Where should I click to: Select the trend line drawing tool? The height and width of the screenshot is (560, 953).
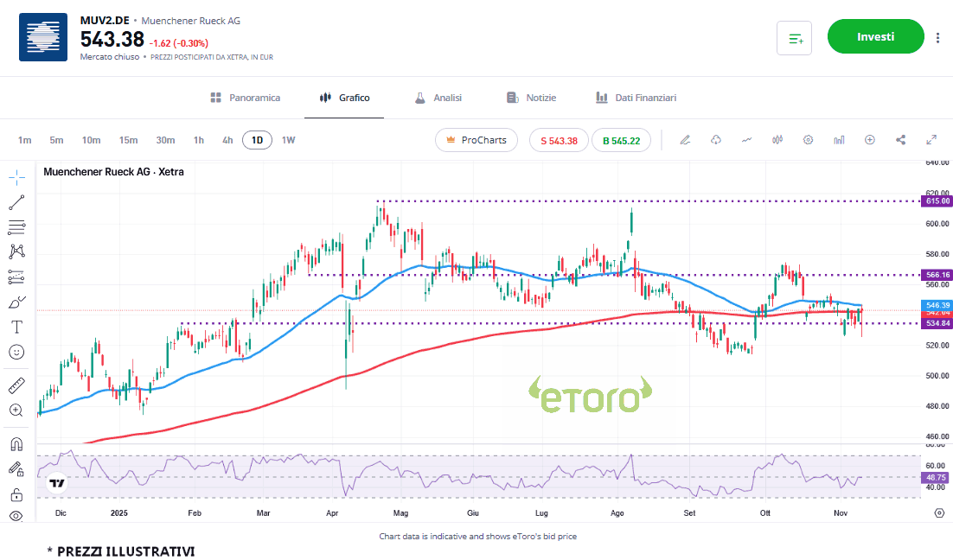(x=16, y=202)
